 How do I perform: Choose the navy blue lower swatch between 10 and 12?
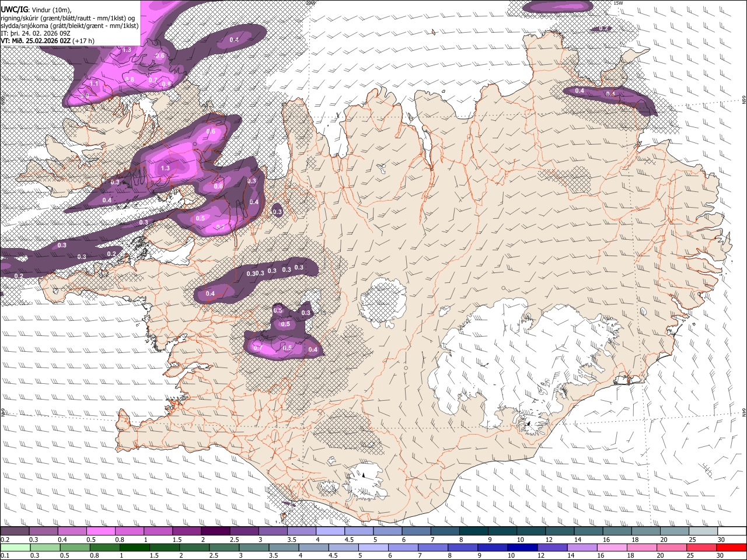(522, 547)
